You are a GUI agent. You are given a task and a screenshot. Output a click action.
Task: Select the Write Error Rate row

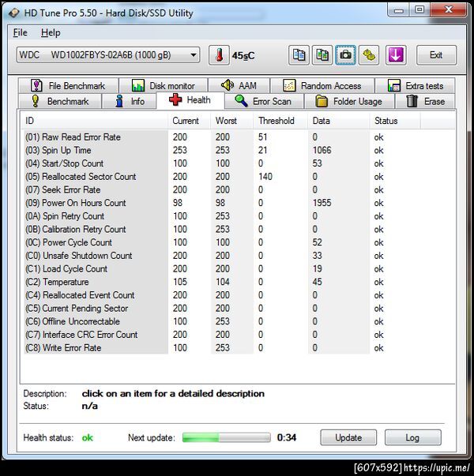click(239, 347)
